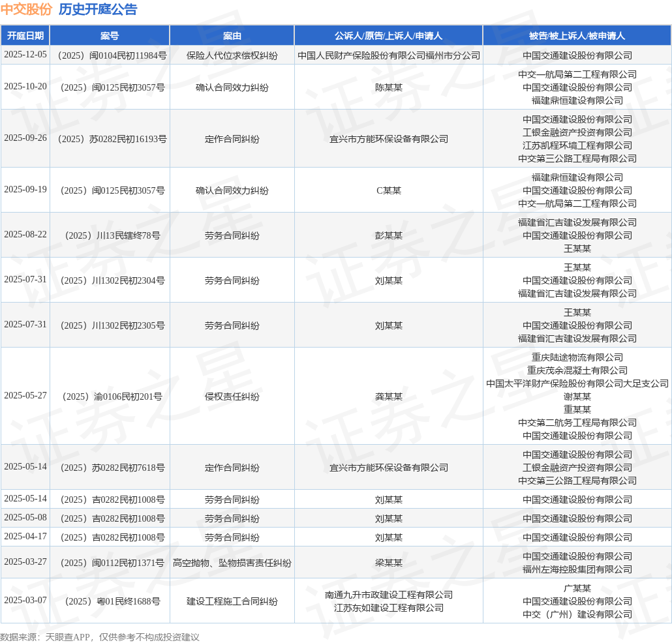Click plaintiff 梁某某
The width and height of the screenshot is (672, 643).
click(x=389, y=563)
